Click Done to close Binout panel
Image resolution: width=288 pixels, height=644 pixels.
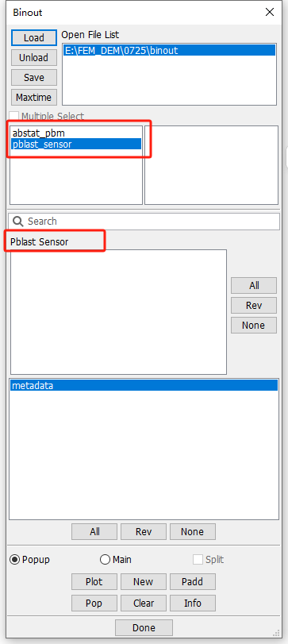(144, 627)
